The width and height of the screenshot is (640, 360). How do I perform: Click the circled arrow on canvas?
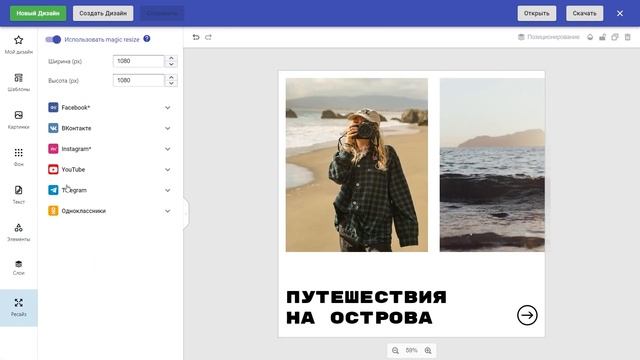[x=527, y=315]
